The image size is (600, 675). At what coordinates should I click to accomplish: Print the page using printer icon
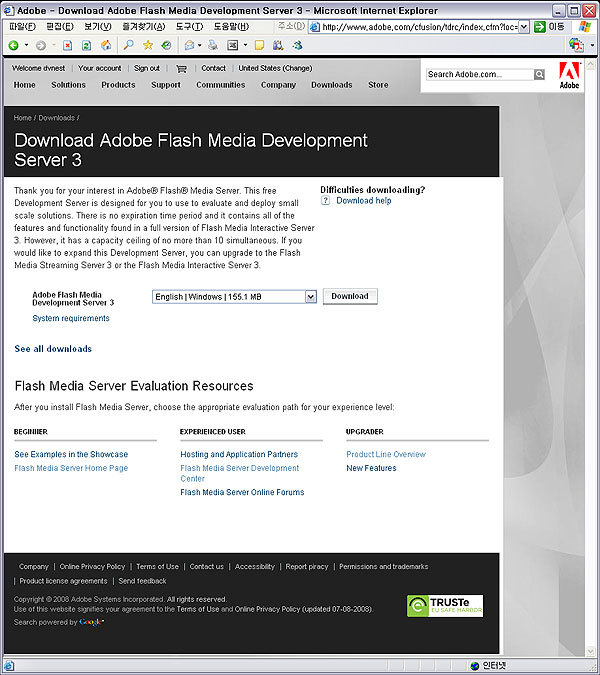coord(213,45)
